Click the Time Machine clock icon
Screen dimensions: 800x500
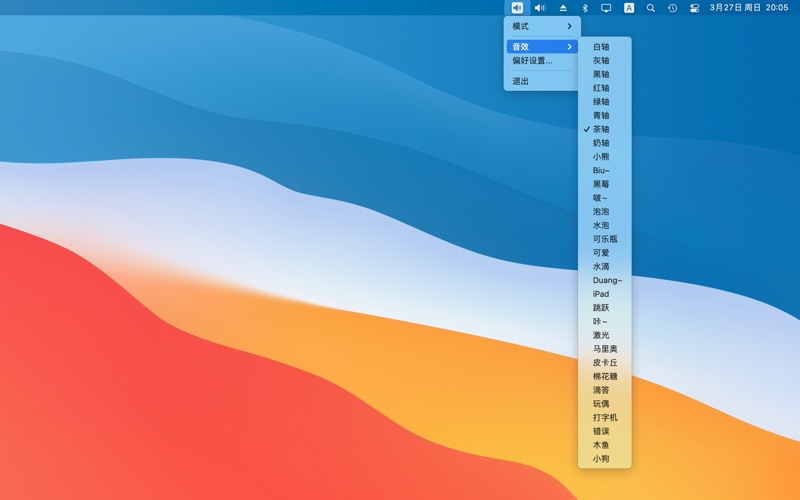673,8
